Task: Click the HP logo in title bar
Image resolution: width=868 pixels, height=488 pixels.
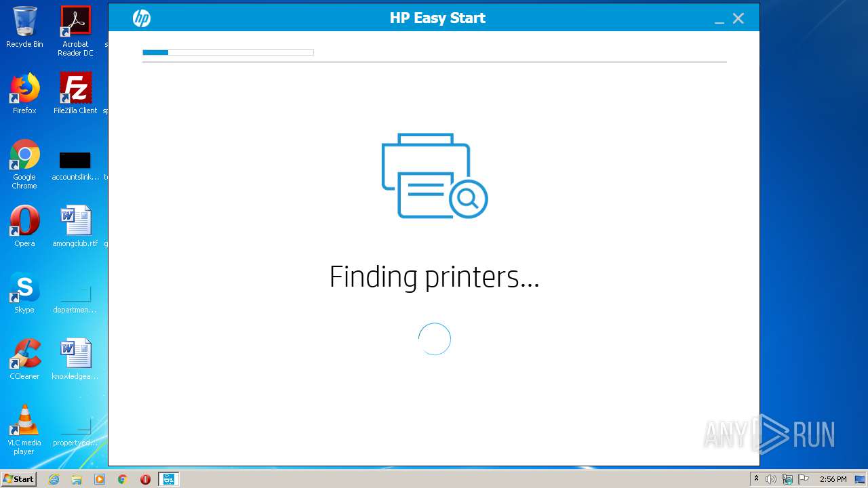Action: pyautogui.click(x=141, y=18)
